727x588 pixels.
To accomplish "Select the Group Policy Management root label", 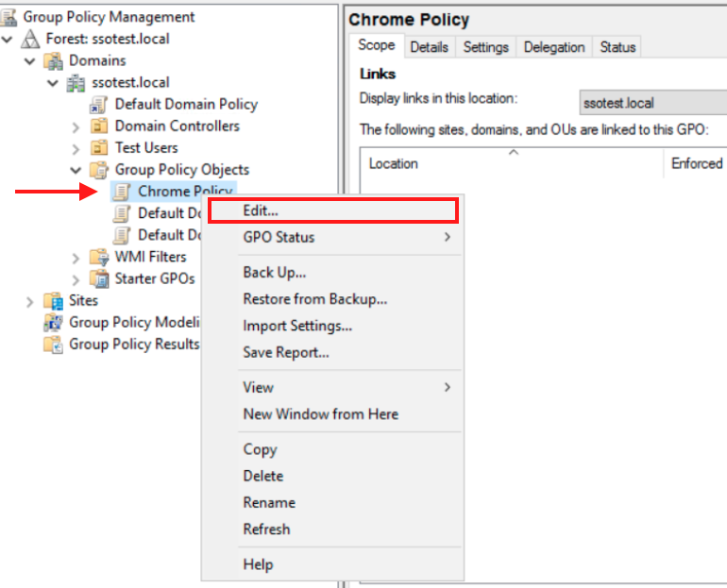I will point(109,17).
